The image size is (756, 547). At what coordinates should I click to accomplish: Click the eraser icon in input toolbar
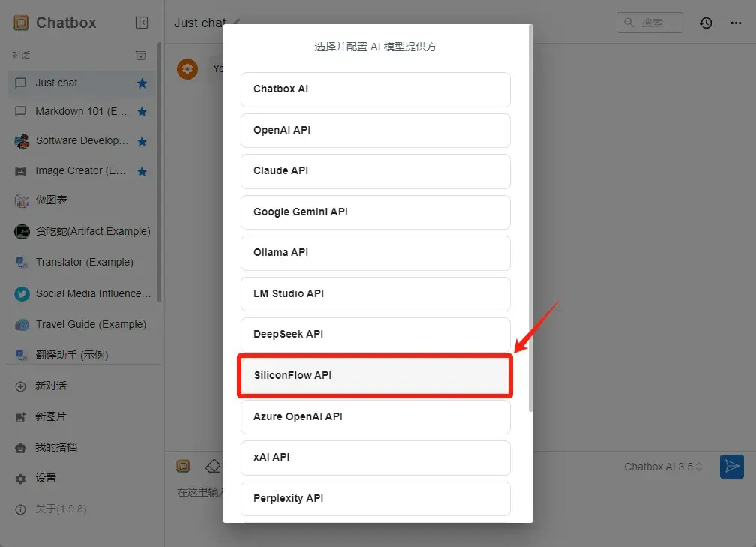[x=213, y=467]
